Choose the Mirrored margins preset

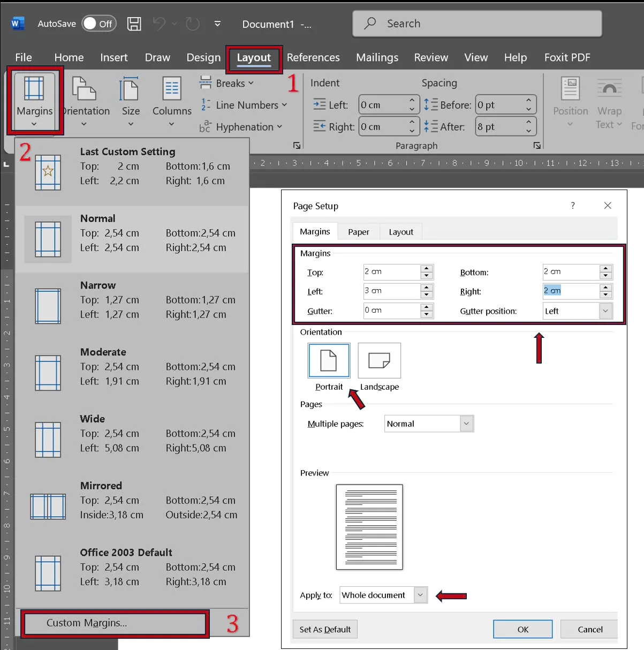tap(132, 507)
